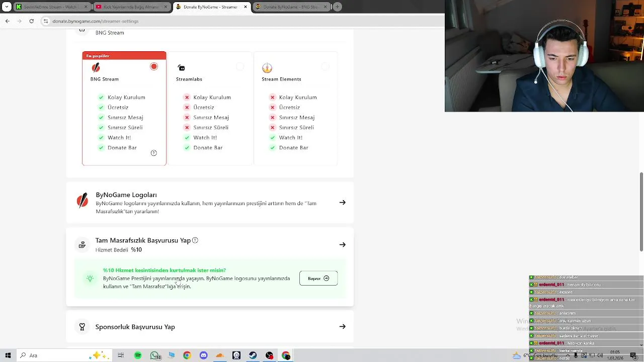Open the tab search dropdown
644x362 pixels.
(x=7, y=7)
